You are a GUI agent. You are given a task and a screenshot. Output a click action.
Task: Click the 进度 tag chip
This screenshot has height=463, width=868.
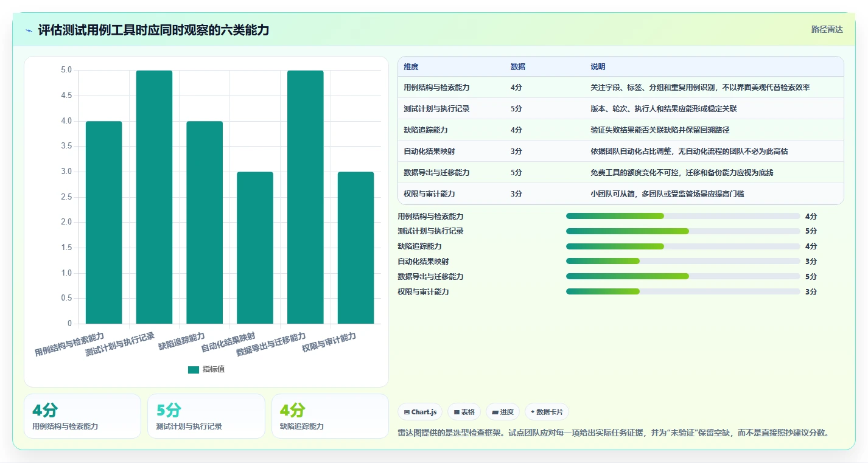coord(503,412)
